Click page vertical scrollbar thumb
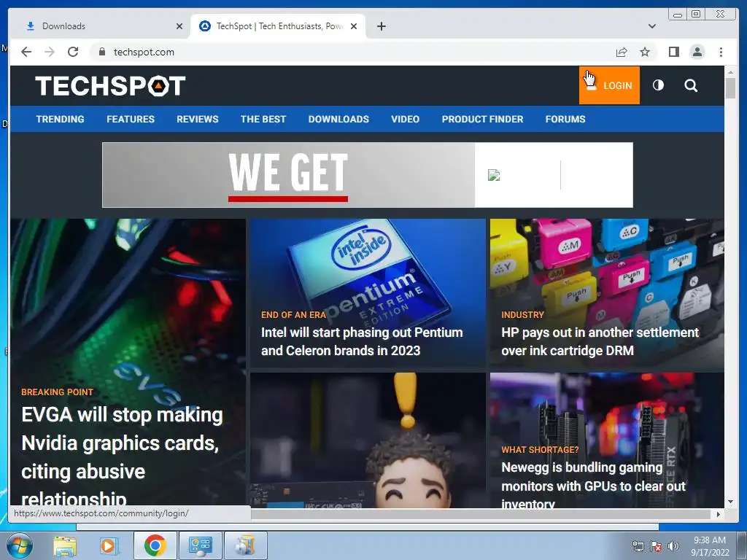The width and height of the screenshot is (747, 560). (x=730, y=88)
